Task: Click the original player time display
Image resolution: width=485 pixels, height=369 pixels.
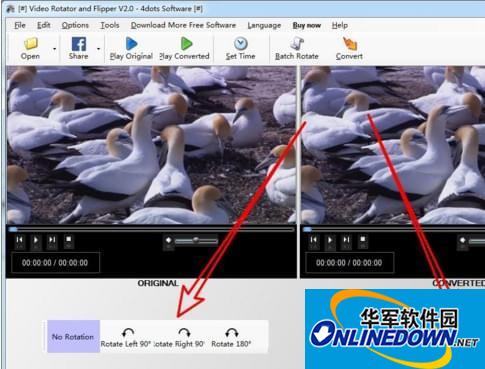Action: point(55,263)
